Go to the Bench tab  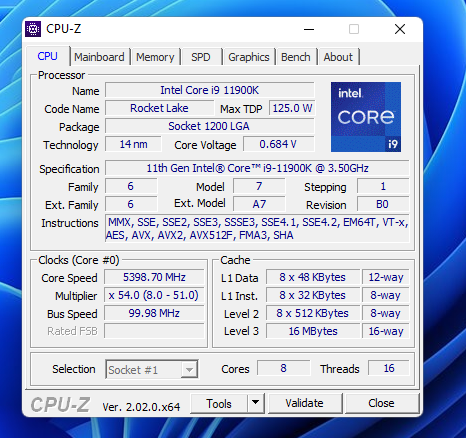tap(295, 57)
